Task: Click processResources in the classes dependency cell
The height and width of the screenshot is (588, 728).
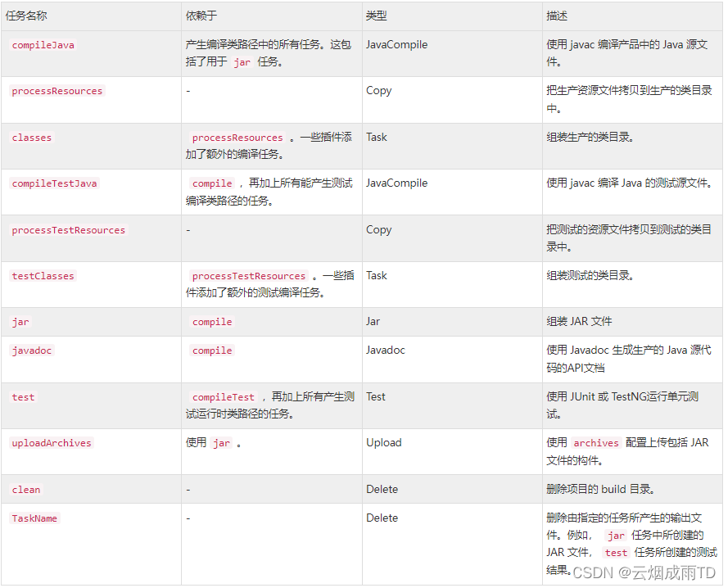Action: tap(237, 138)
